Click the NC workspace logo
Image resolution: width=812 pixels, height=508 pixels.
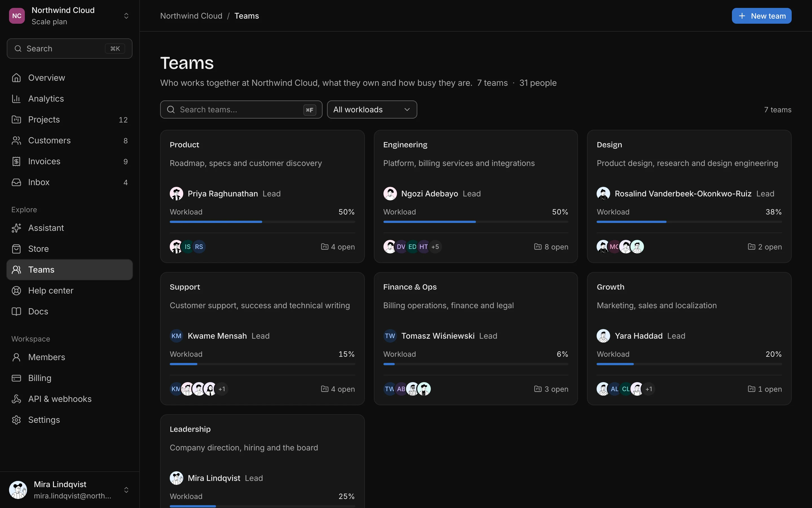pyautogui.click(x=17, y=16)
